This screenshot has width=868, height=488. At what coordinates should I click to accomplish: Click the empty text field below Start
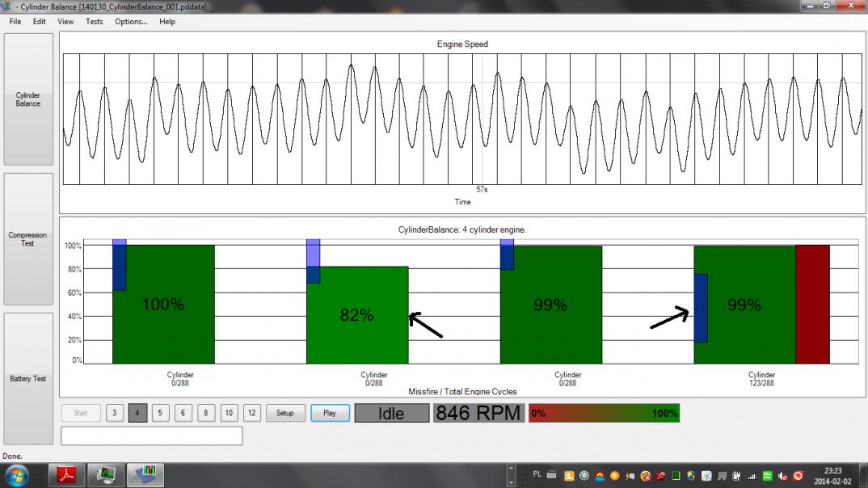[152, 435]
